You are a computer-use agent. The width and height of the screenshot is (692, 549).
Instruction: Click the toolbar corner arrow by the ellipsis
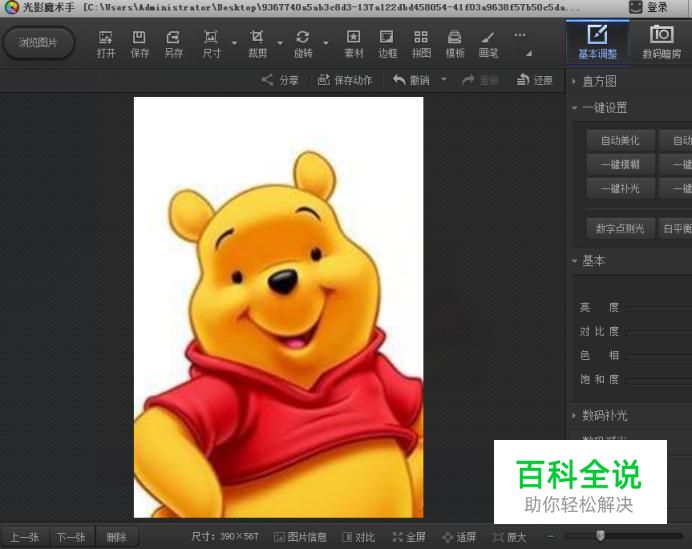(529, 53)
